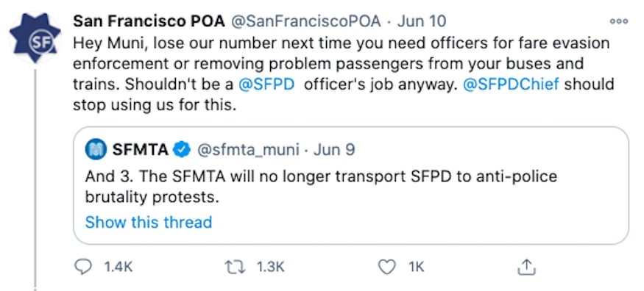This screenshot has width=644, height=291.
Task: Click SFMTA's blue verified badge
Action: coord(183,151)
